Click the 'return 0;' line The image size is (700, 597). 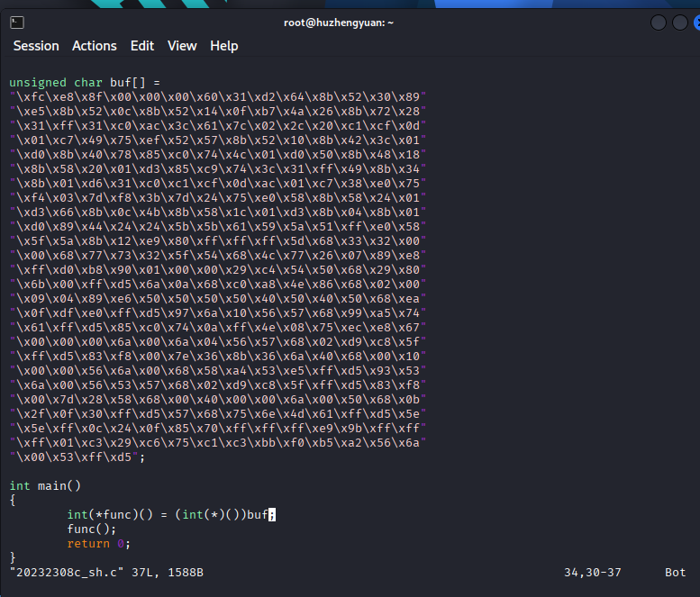(x=99, y=544)
